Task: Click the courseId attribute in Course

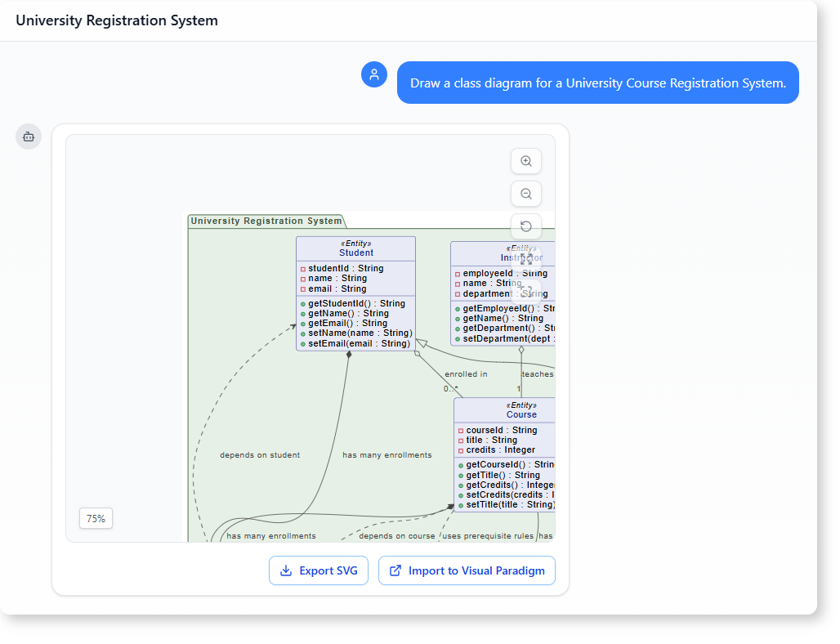Action: pyautogui.click(x=501, y=430)
